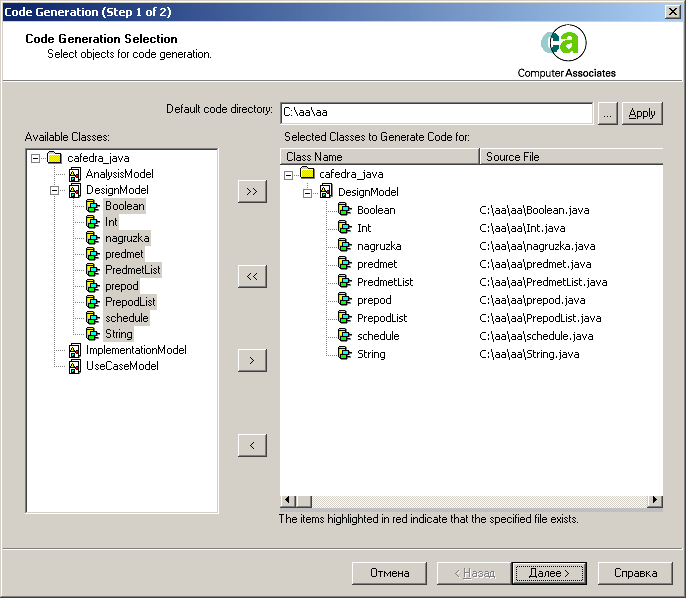Click the PrepodList class icon in Available Classes
Screen dimensions: 686x598
click(92, 302)
